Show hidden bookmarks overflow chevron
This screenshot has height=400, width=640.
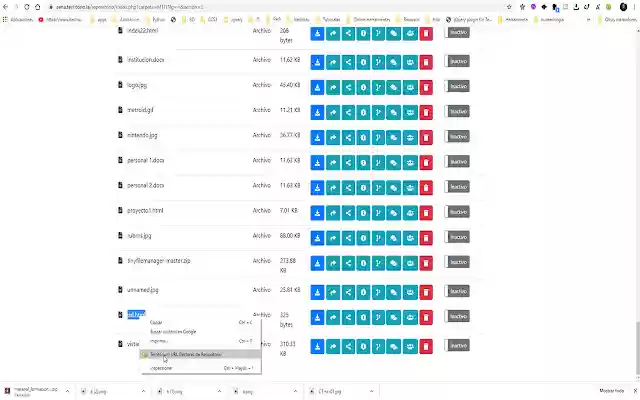[x=588, y=19]
